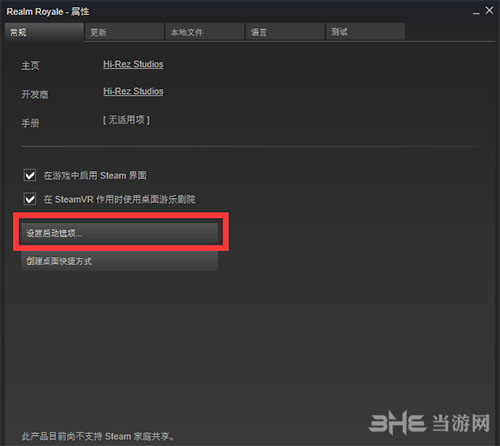
Task: Toggle the in-game Steam overlay checkbox
Action: 30,175
